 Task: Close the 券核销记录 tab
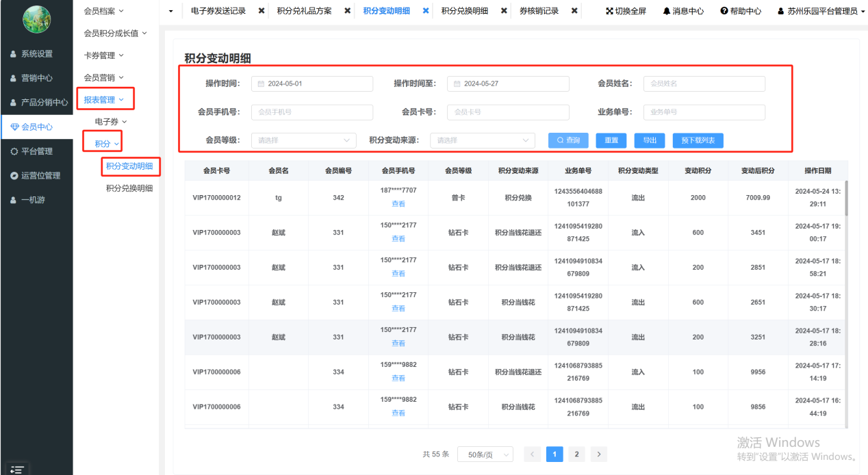574,11
